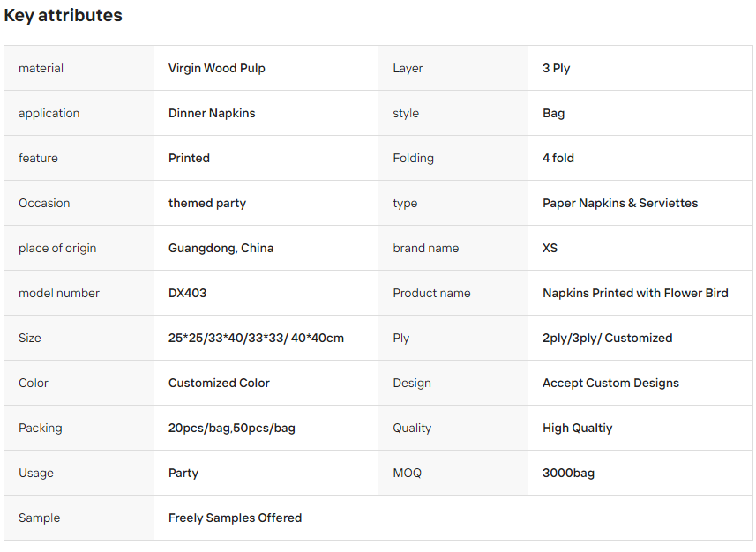
Task: Click Accept Custom Designs value
Action: pyautogui.click(x=610, y=384)
